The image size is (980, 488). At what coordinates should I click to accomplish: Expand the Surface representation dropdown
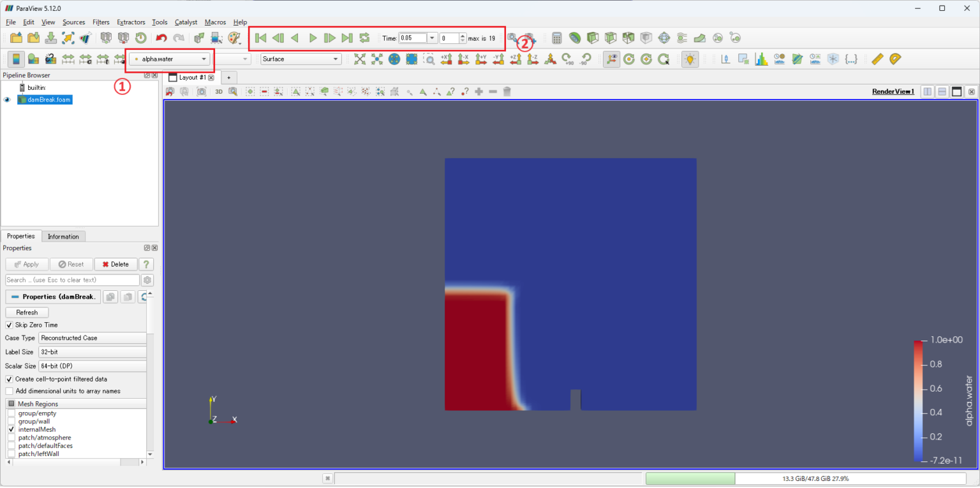click(301, 59)
